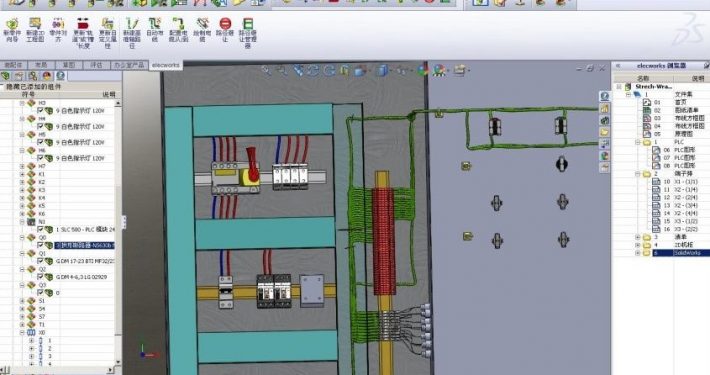Select page 10 X1 - (1/1) terminal drawing
Image resolution: width=710 pixels, height=375 pixels.
[675, 181]
